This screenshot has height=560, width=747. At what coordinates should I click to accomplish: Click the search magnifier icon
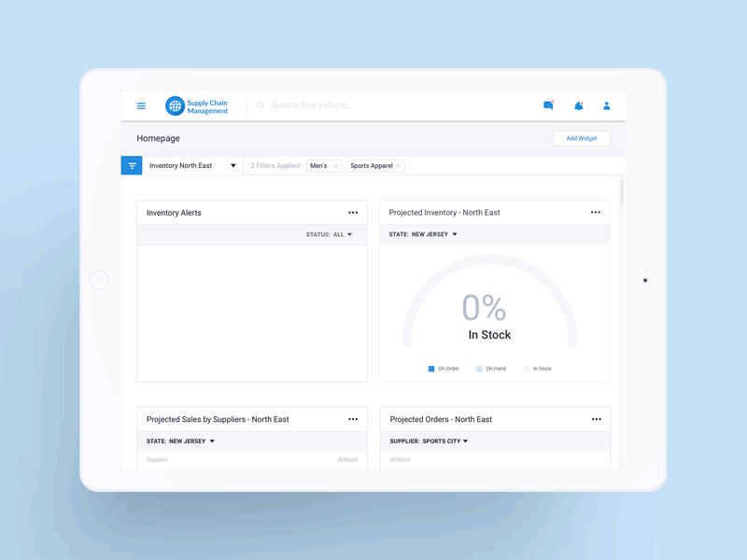coord(261,105)
